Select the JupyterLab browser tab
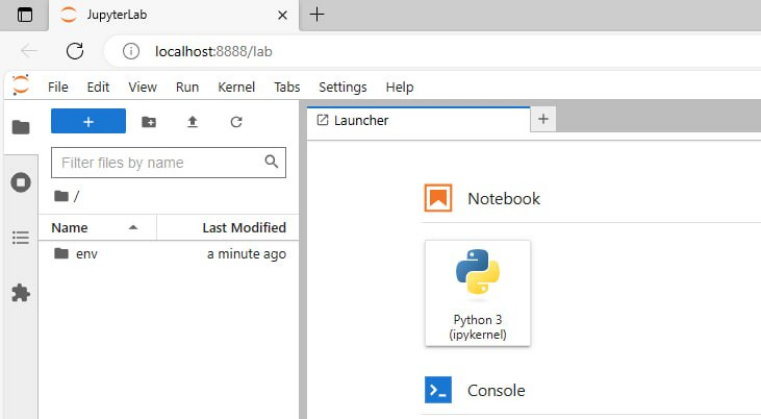This screenshot has width=761, height=419. pyautogui.click(x=174, y=16)
